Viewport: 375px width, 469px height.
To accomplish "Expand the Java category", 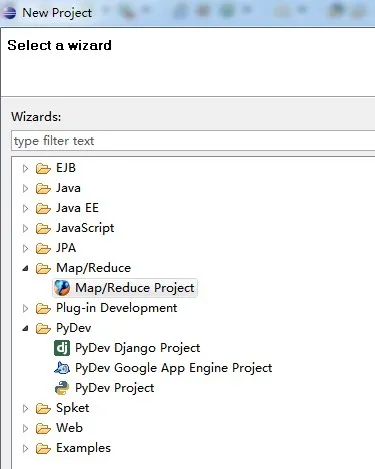I will [x=25, y=188].
